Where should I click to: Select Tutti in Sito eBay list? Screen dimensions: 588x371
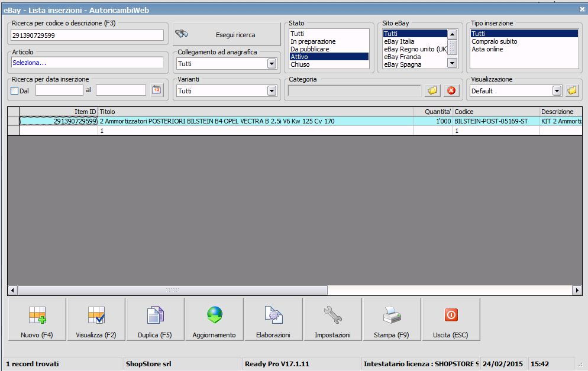pos(415,34)
